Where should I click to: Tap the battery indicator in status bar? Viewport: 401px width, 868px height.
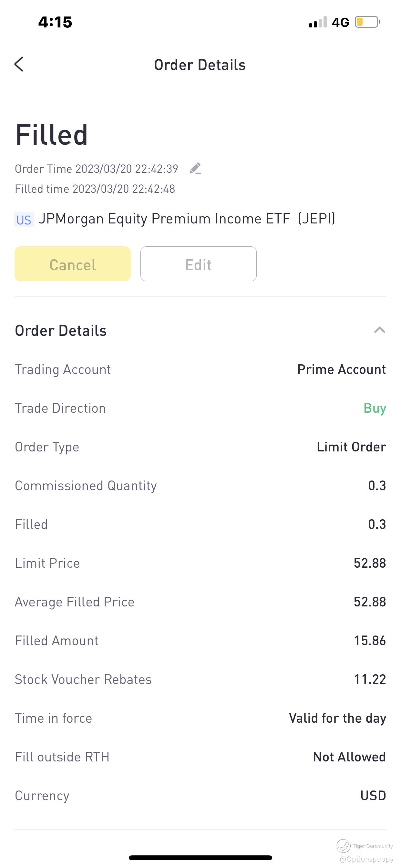(x=367, y=22)
